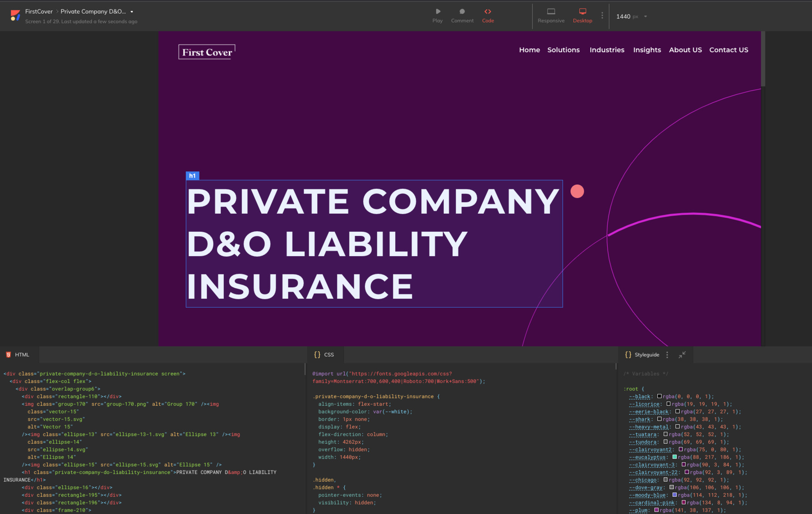Open the Contact US nav link
The width and height of the screenshot is (812, 514).
[x=729, y=50]
